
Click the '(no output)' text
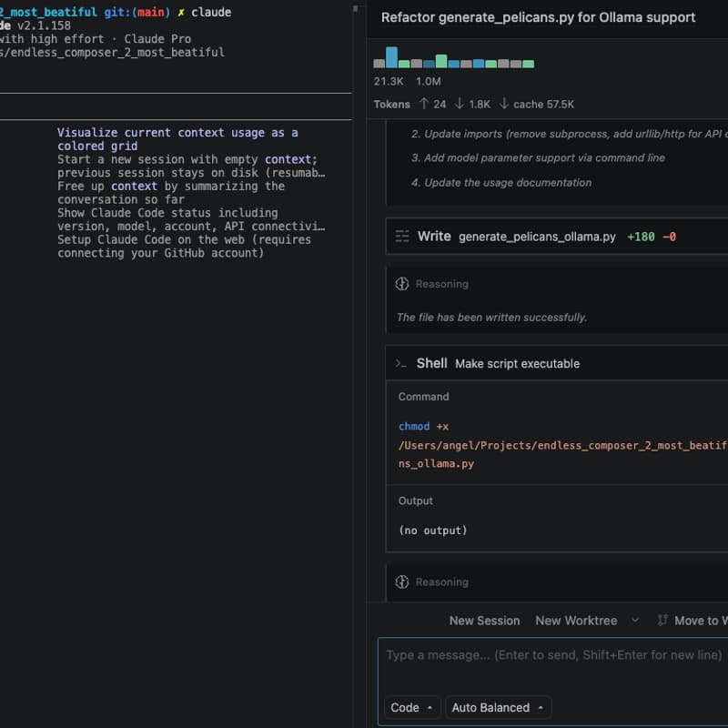coord(433,531)
